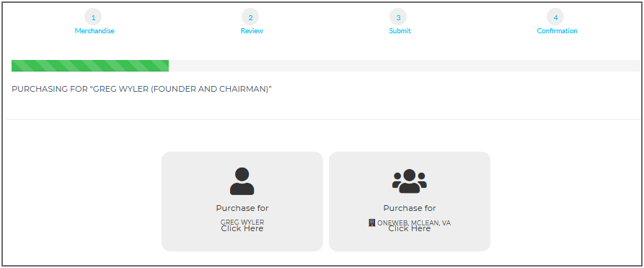Click the single person icon
Viewport: 644px width, 268px height.
242,181
